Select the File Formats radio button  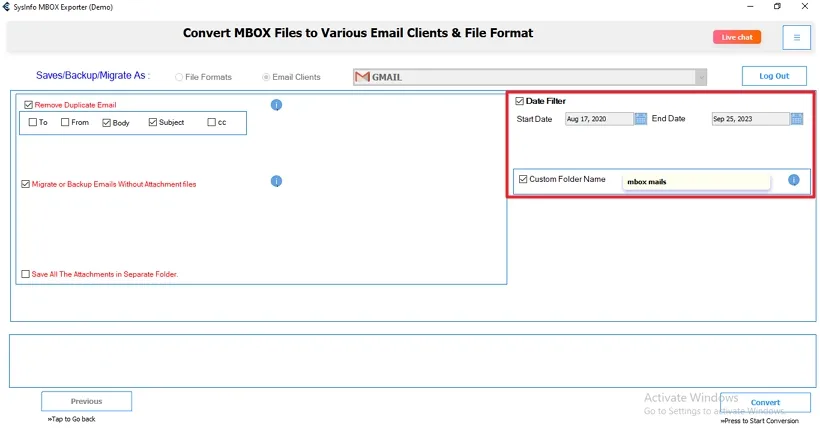tap(179, 77)
